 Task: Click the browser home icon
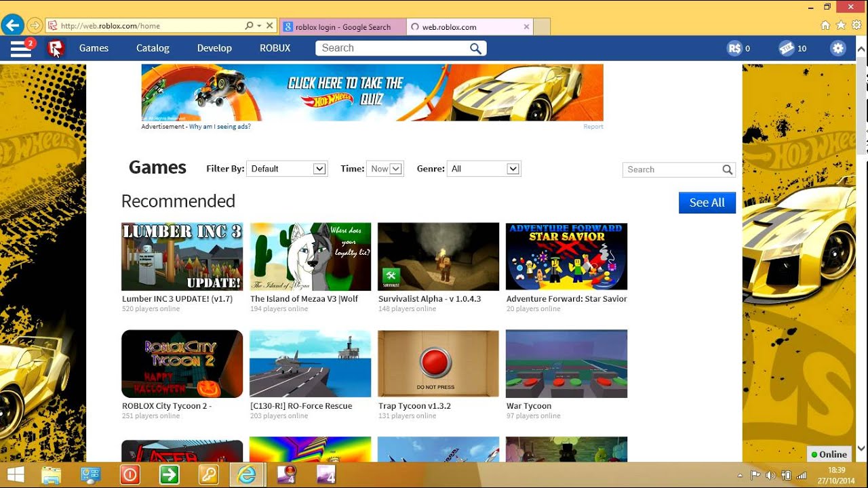tap(825, 26)
